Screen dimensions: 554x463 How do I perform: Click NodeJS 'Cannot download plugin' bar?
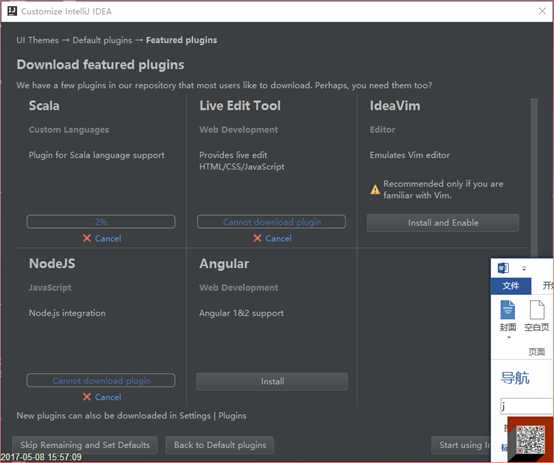point(101,380)
